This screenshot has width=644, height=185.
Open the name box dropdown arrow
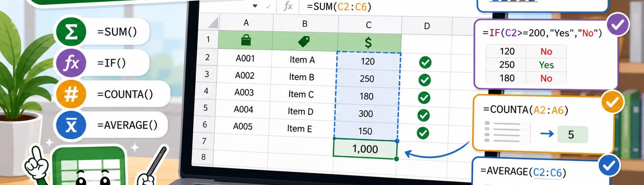[255, 6]
